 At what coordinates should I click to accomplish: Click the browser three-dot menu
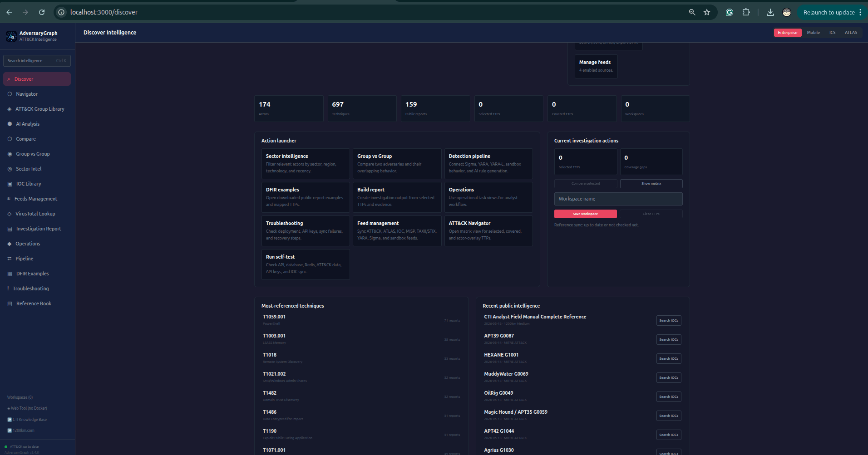pyautogui.click(x=860, y=12)
